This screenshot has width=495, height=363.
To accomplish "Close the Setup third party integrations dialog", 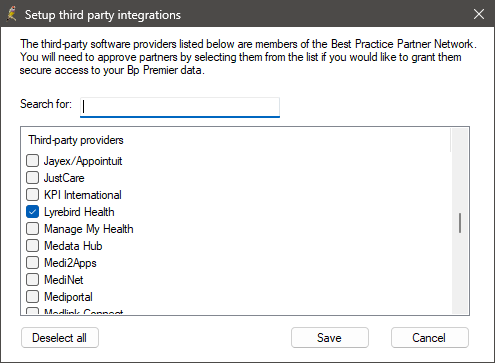I will click(x=479, y=14).
